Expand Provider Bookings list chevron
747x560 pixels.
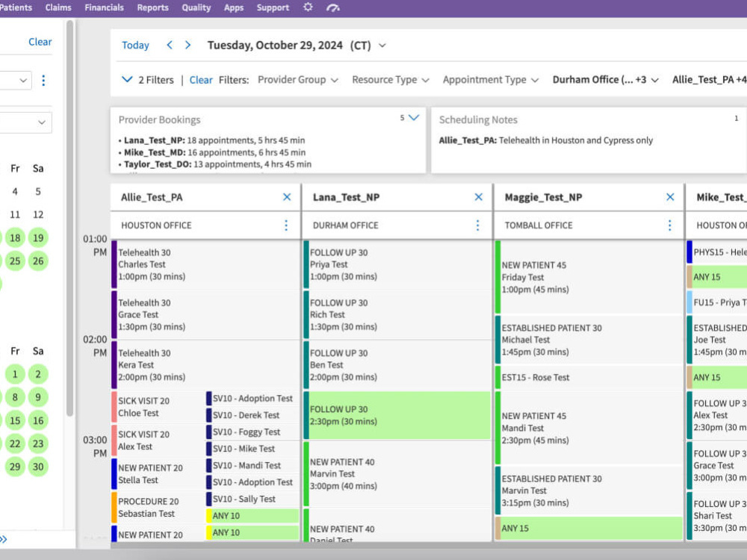pyautogui.click(x=414, y=118)
